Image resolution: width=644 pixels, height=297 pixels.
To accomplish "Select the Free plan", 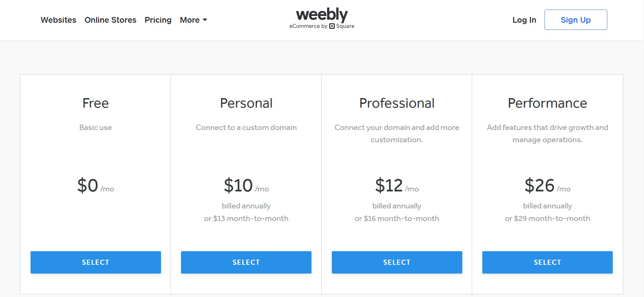I will [x=95, y=262].
